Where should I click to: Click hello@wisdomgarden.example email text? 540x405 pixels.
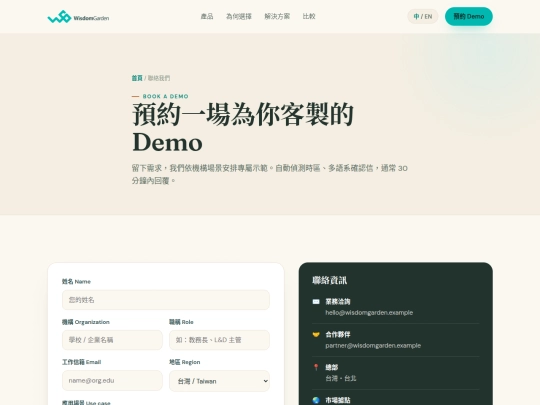click(369, 313)
